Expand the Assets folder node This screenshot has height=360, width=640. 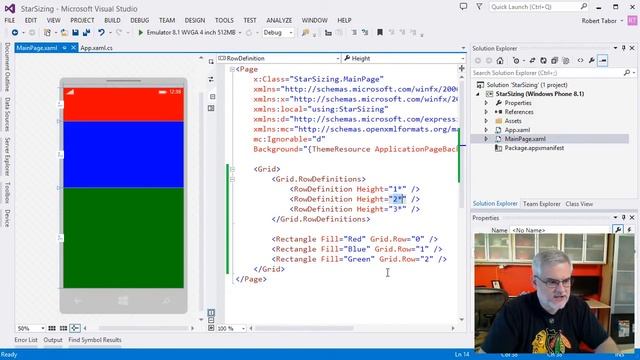486,121
